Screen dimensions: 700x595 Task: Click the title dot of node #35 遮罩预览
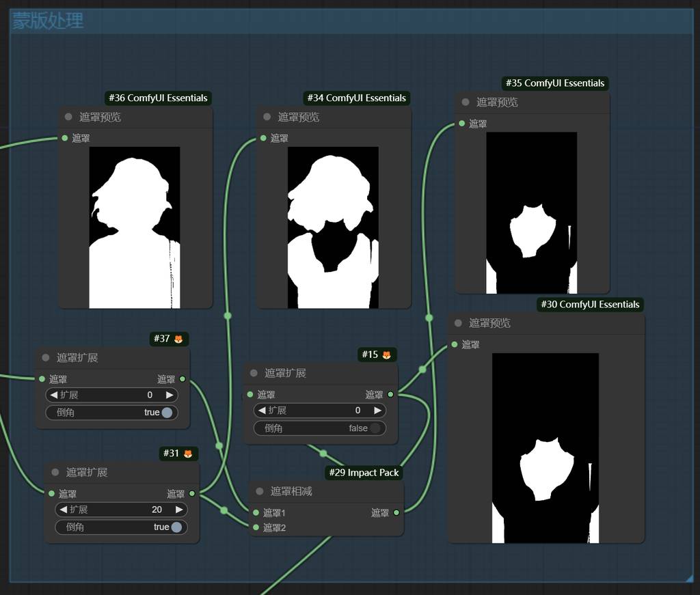click(x=466, y=102)
